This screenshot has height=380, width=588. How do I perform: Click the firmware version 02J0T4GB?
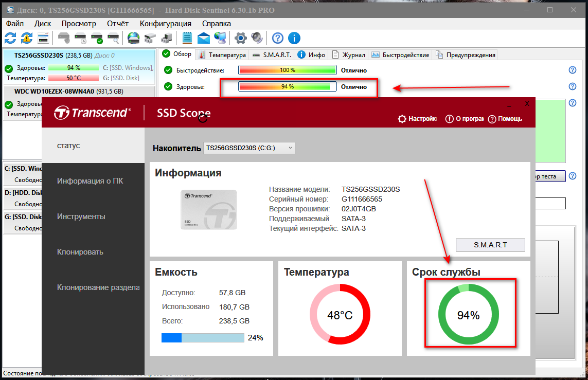click(x=359, y=209)
